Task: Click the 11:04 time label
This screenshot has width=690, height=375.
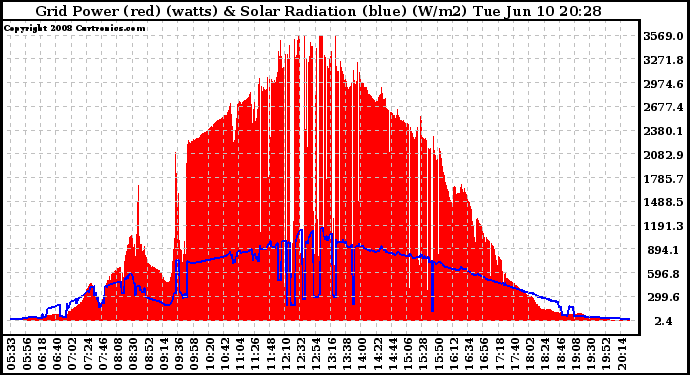Action: 240,354
